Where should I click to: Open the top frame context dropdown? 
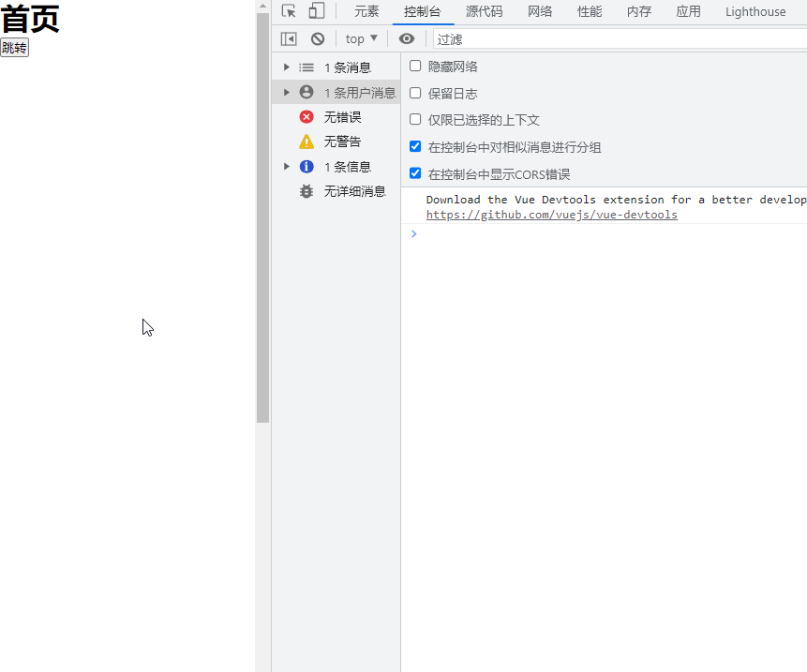pyautogui.click(x=360, y=38)
